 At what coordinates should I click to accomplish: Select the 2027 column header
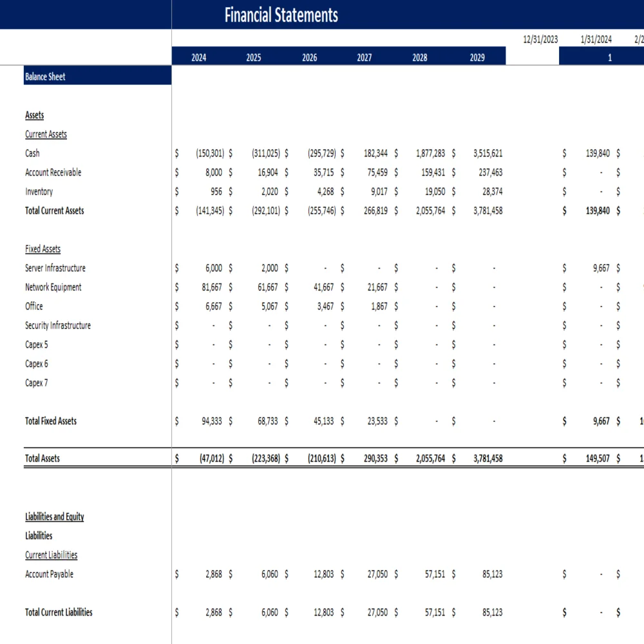pyautogui.click(x=365, y=57)
